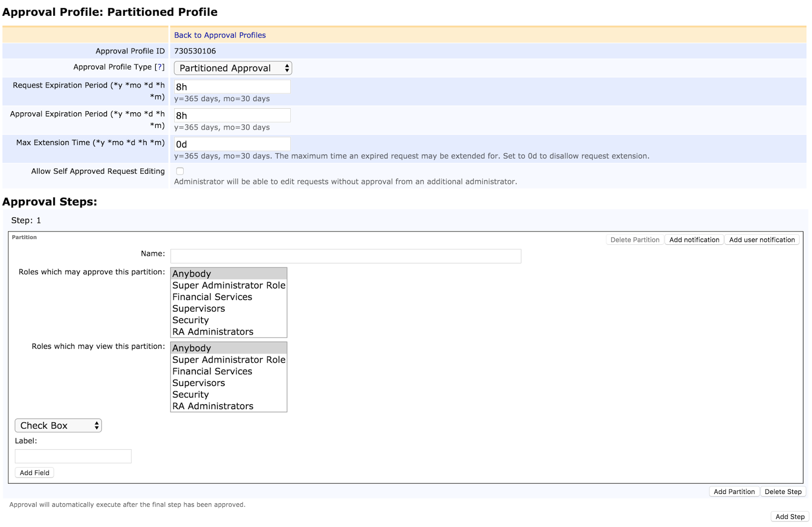Click the Label input field
Screen dimensions: 812x527
coord(73,456)
